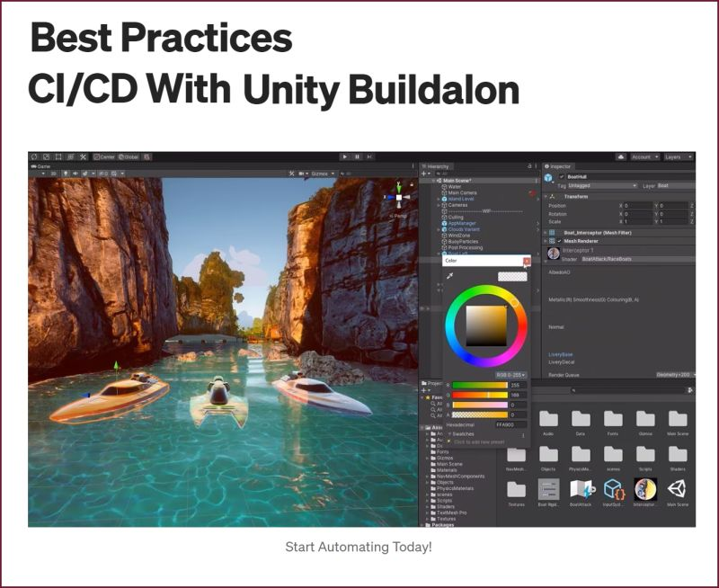The height and width of the screenshot is (588, 719).
Task: Expand Clouds Variant in Hierarchy
Action: 439,229
